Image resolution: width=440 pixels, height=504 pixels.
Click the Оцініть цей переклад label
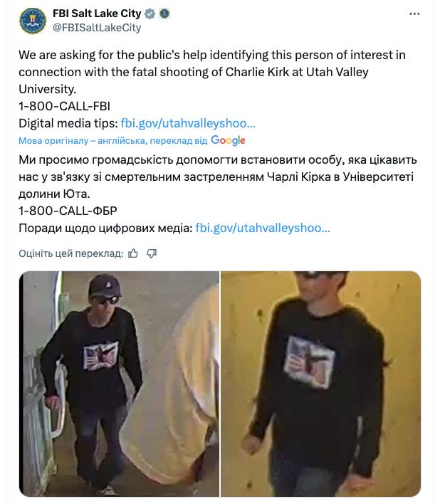click(71, 253)
